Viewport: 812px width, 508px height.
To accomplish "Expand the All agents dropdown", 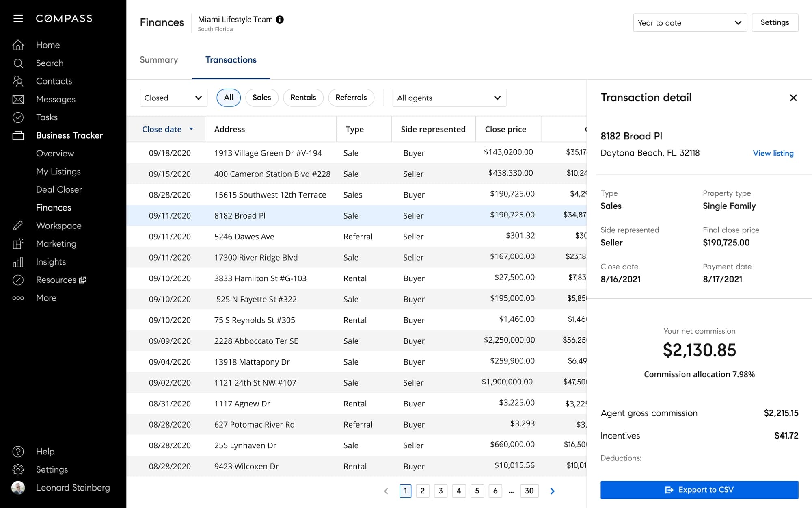I will [x=449, y=98].
